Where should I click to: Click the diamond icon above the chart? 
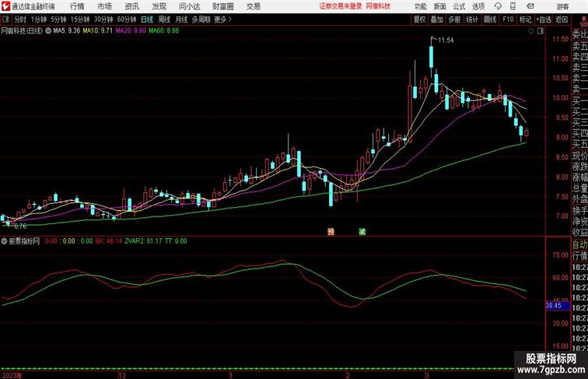pos(531,31)
